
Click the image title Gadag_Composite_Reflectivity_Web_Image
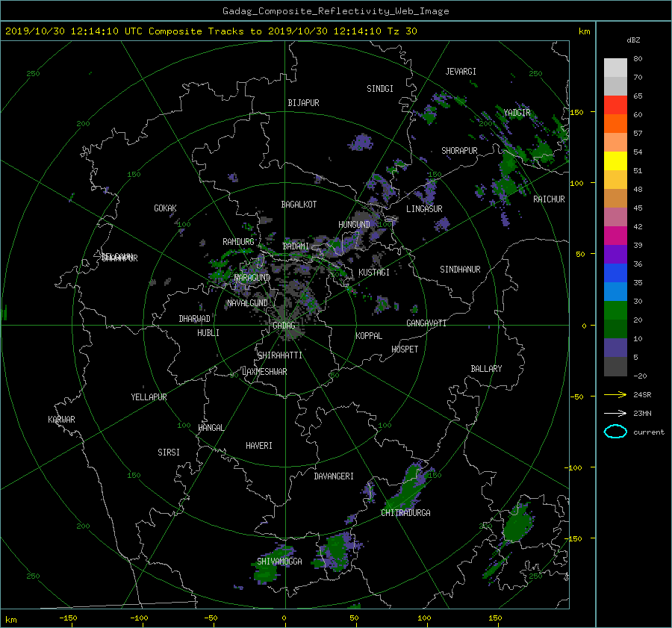coord(335,11)
